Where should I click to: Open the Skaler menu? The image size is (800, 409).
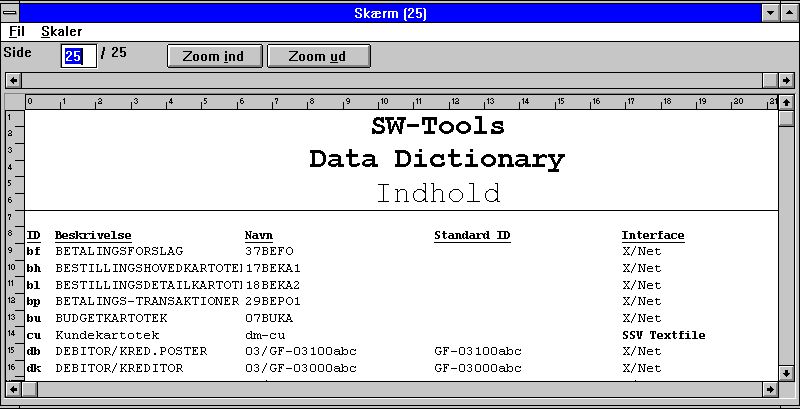(61, 32)
